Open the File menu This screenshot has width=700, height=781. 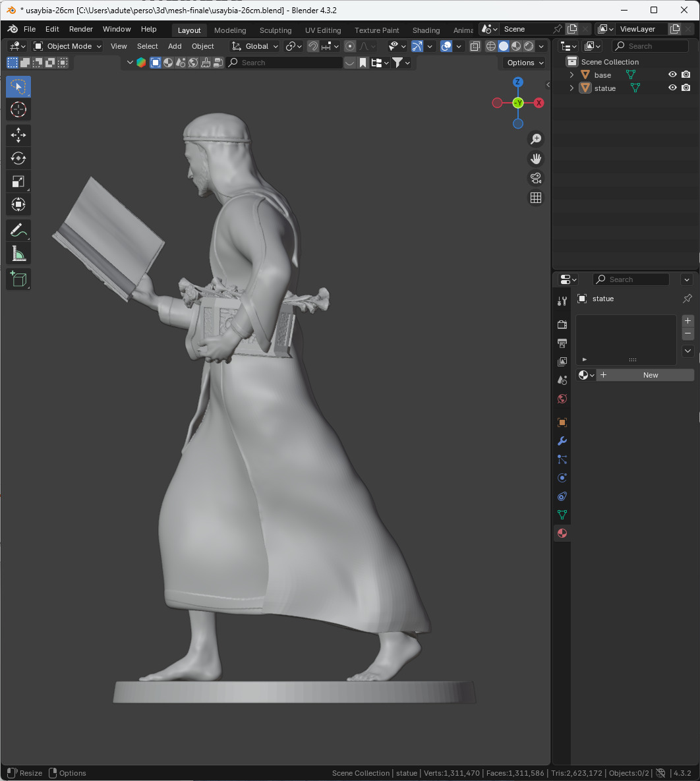point(30,29)
